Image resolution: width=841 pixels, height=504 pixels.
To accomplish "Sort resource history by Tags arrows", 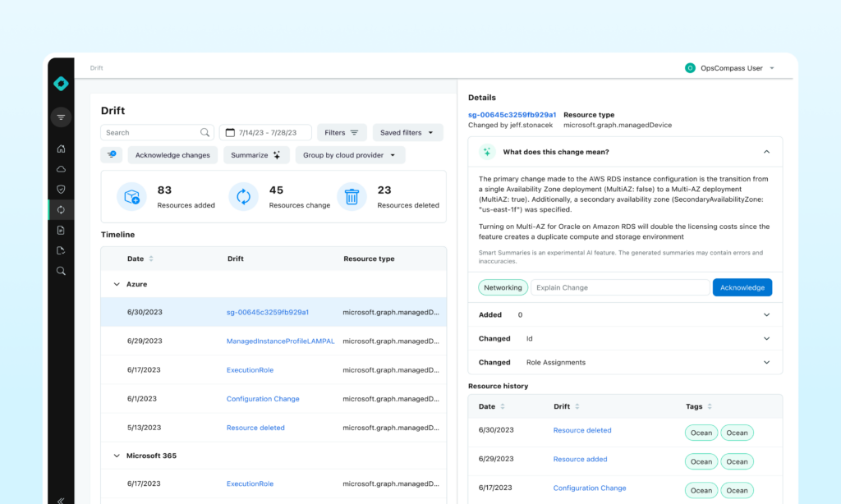I will pos(710,406).
